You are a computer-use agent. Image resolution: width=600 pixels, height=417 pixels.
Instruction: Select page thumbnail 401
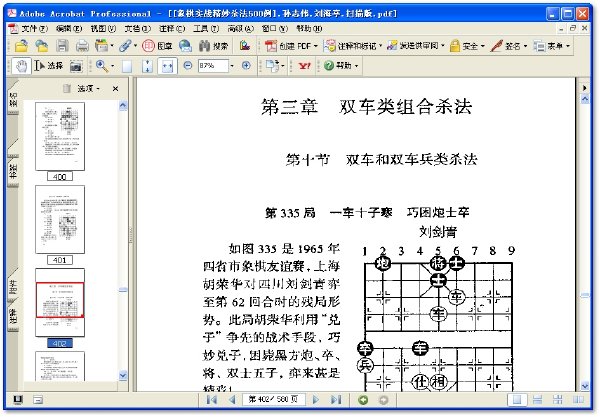pyautogui.click(x=60, y=220)
